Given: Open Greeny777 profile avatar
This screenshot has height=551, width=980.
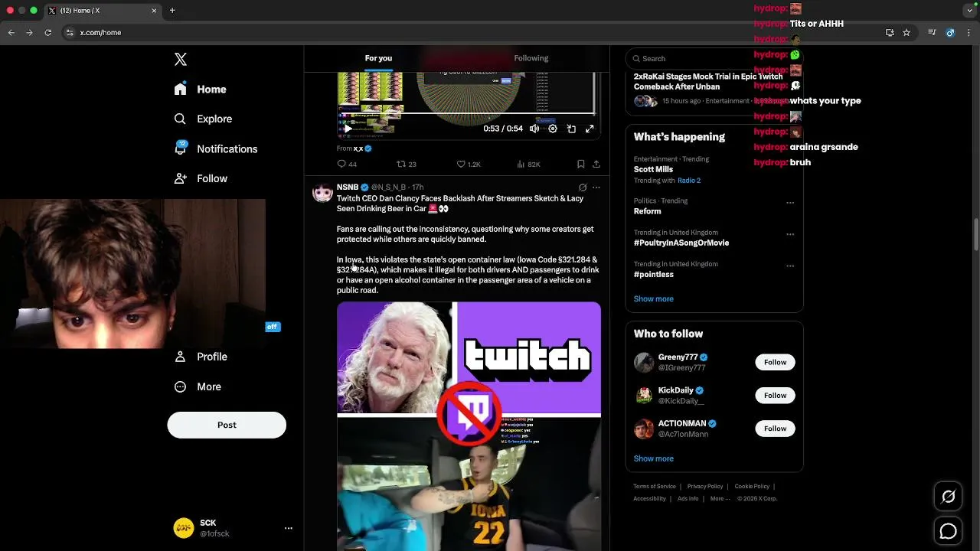Looking at the screenshot, I should tap(644, 363).
